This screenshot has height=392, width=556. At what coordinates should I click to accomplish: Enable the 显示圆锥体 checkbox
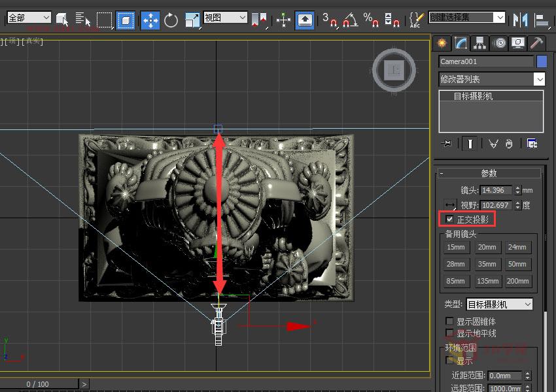(449, 321)
